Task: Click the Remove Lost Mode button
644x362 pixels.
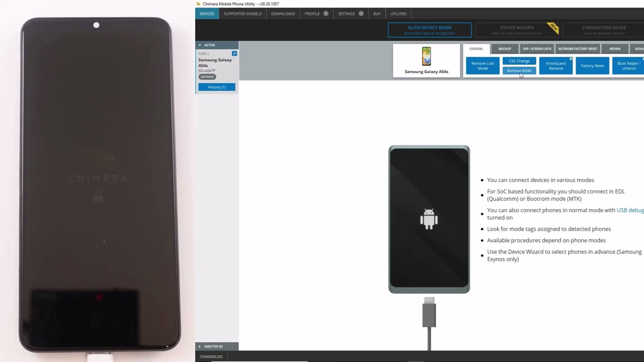Action: (482, 66)
